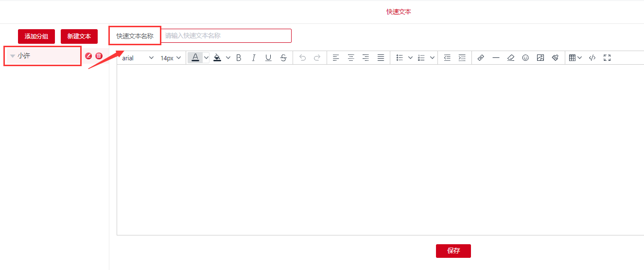This screenshot has height=270, width=644.
Task: Clear formatting with the eraser icon
Action: click(x=510, y=58)
